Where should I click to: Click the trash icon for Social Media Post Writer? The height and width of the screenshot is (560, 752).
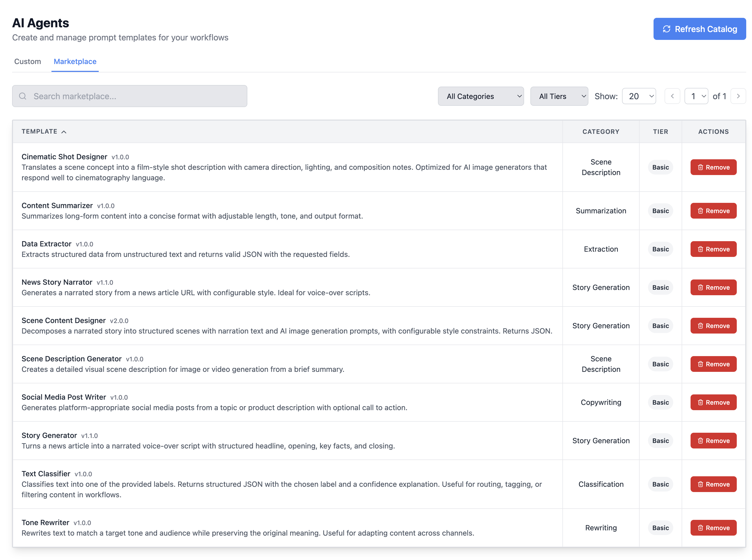701,402
